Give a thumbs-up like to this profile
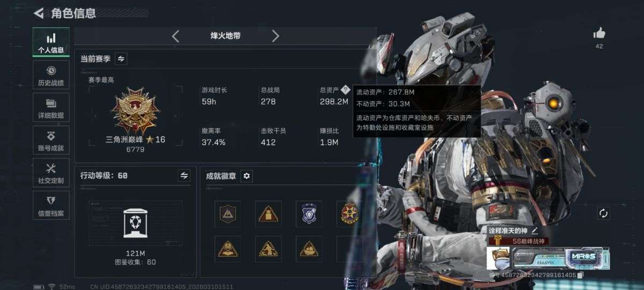The width and height of the screenshot is (644, 290). click(x=599, y=33)
